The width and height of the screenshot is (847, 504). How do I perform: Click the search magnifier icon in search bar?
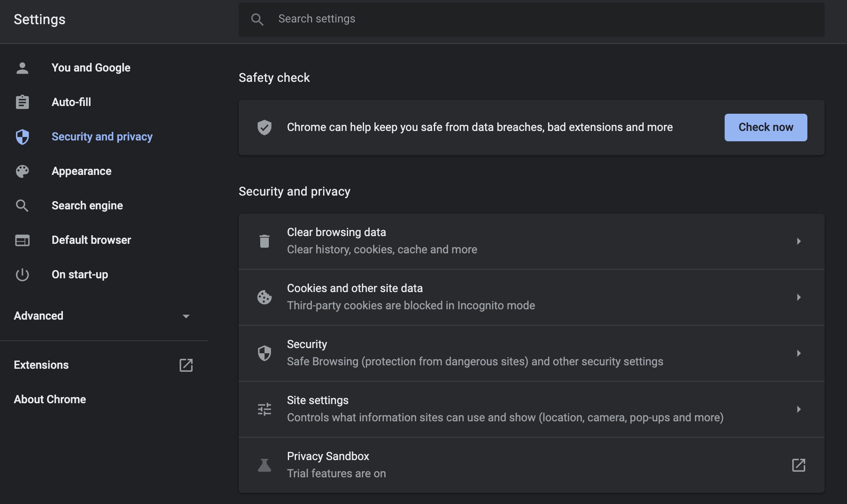click(257, 19)
